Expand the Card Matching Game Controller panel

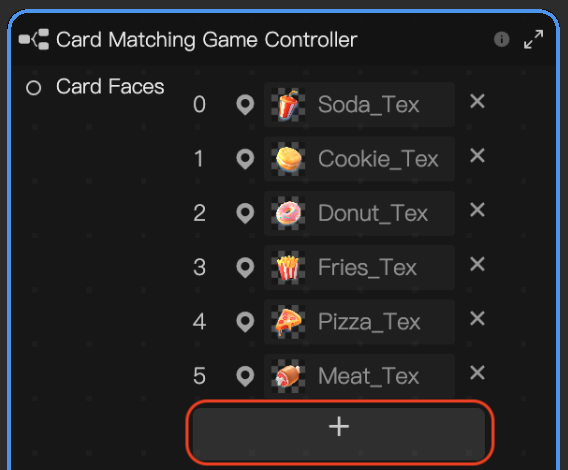click(533, 39)
